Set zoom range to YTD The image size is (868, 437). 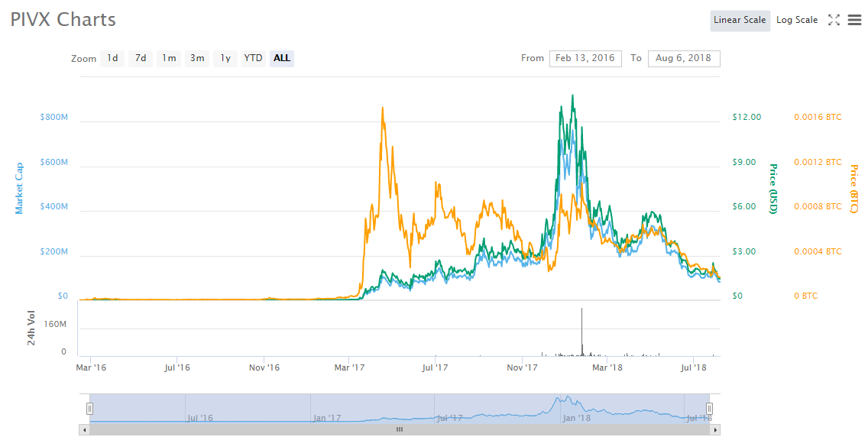(254, 58)
